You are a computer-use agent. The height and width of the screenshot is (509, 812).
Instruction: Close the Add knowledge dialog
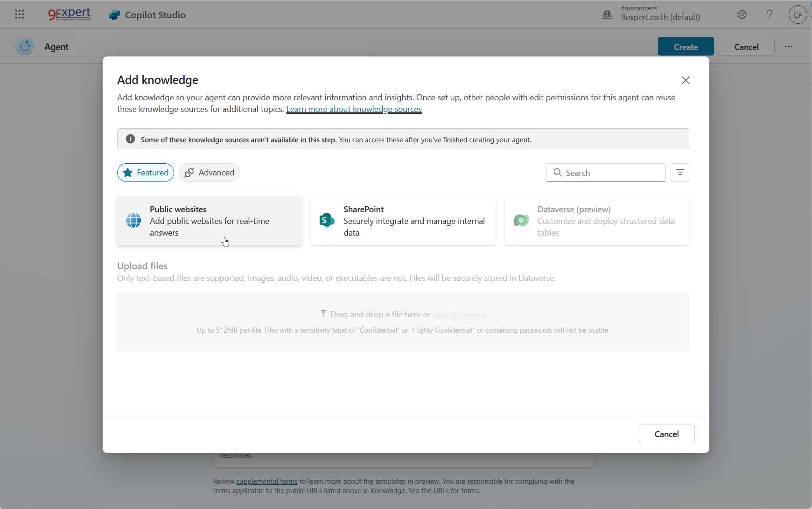point(685,80)
